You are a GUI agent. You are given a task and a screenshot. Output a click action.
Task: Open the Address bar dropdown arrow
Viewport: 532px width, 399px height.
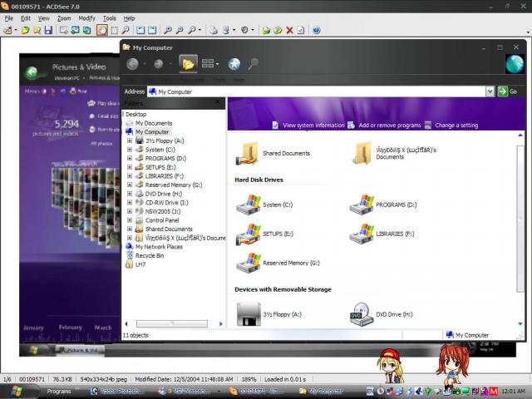tap(490, 91)
